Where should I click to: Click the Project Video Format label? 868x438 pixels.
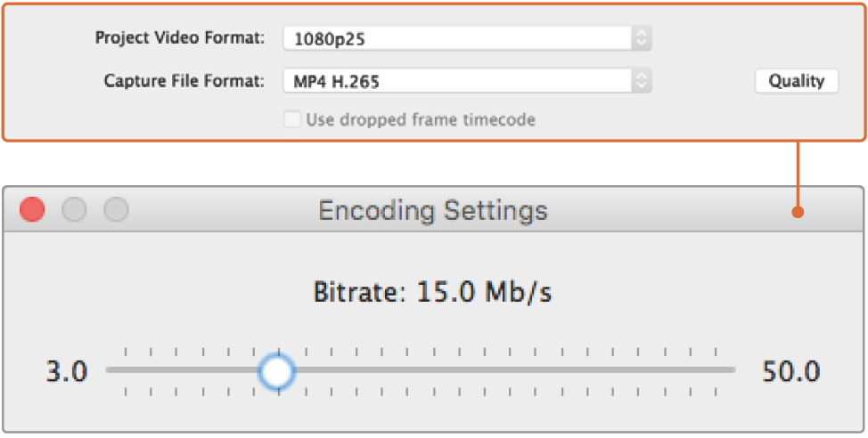pyautogui.click(x=180, y=38)
